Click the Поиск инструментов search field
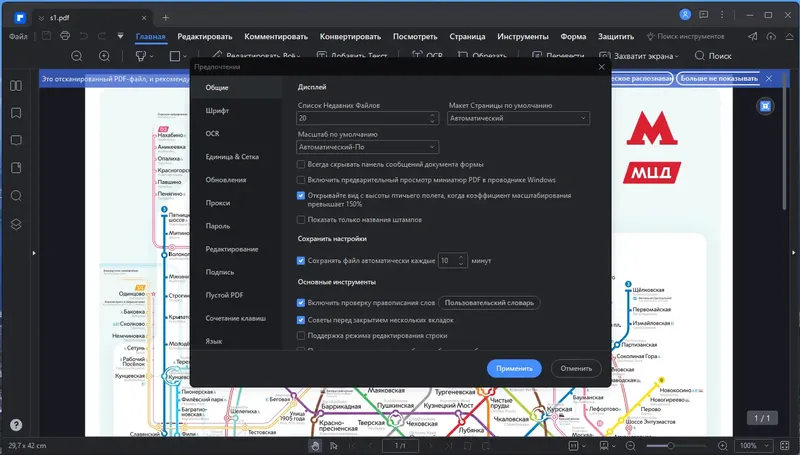Image resolution: width=800 pixels, height=455 pixels. tap(685, 36)
